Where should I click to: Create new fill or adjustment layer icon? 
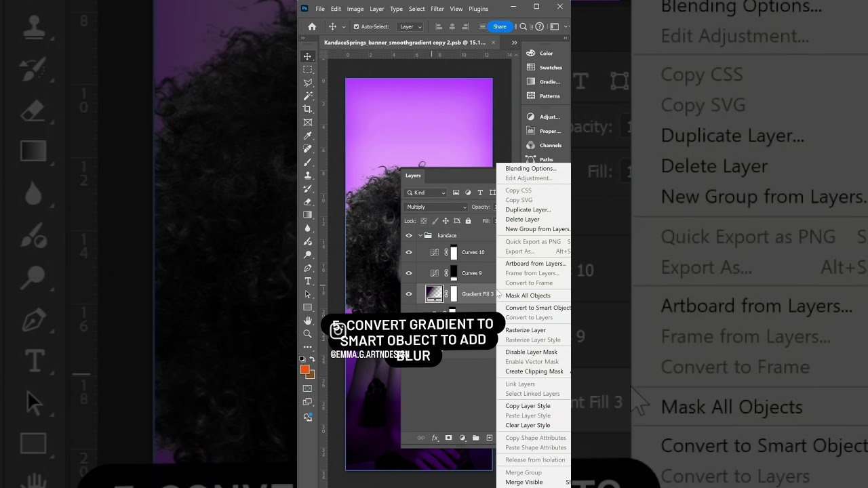click(462, 438)
